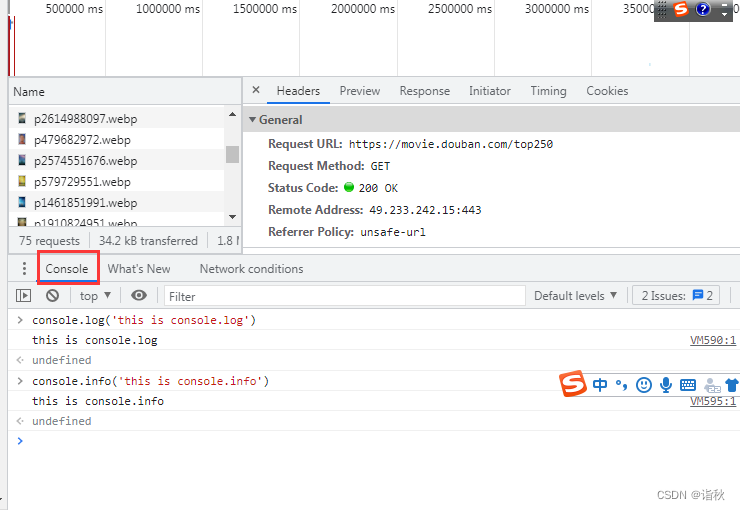
Task: Click the 1000000 ms timeline label
Action: (x=168, y=9)
